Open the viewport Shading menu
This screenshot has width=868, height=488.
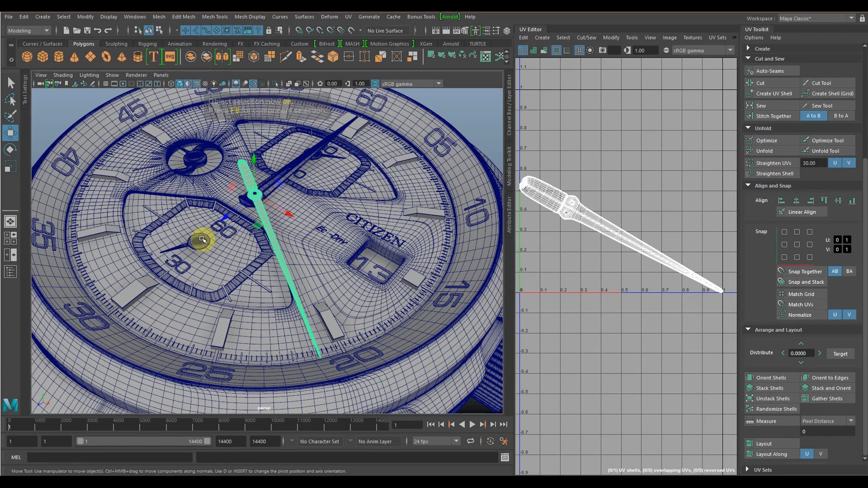(63, 75)
